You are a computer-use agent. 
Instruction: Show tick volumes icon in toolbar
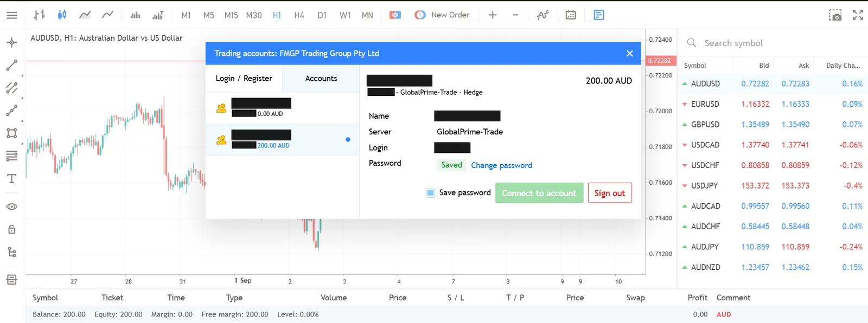click(135, 15)
